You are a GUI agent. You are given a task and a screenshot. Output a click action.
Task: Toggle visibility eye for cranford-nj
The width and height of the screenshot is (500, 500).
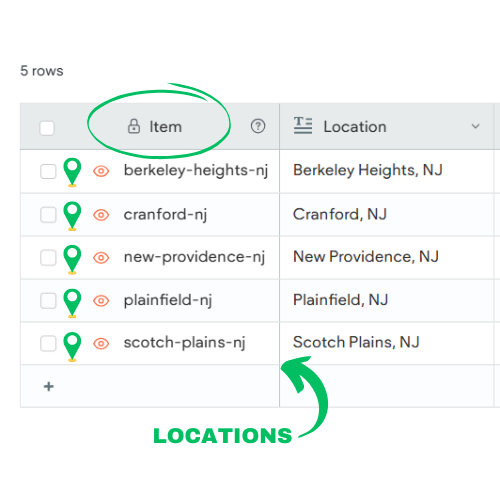101,215
